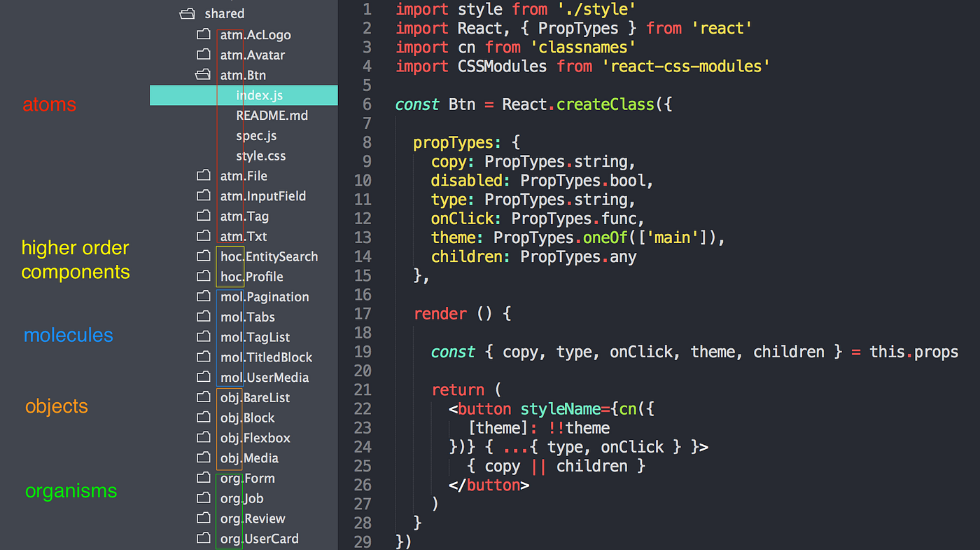The height and width of the screenshot is (550, 980).
Task: Click the folder icon beside org.Form
Action: click(204, 478)
